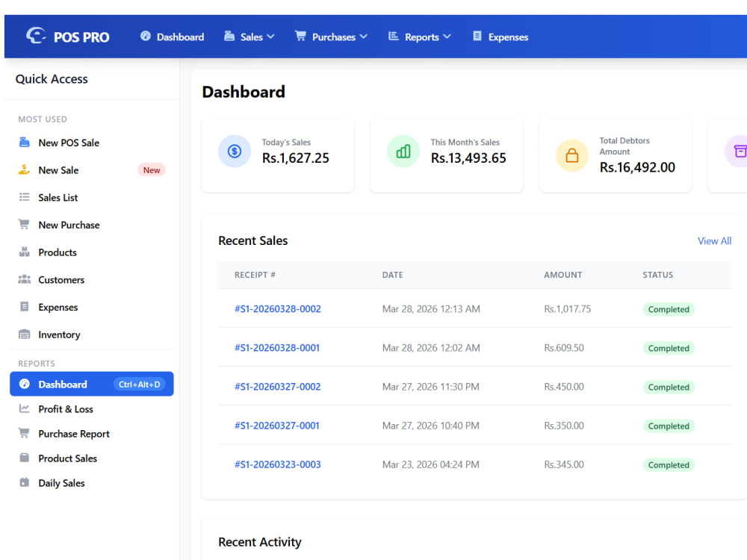747x560 pixels.
Task: Open the Reports menu label
Action: coord(421,37)
